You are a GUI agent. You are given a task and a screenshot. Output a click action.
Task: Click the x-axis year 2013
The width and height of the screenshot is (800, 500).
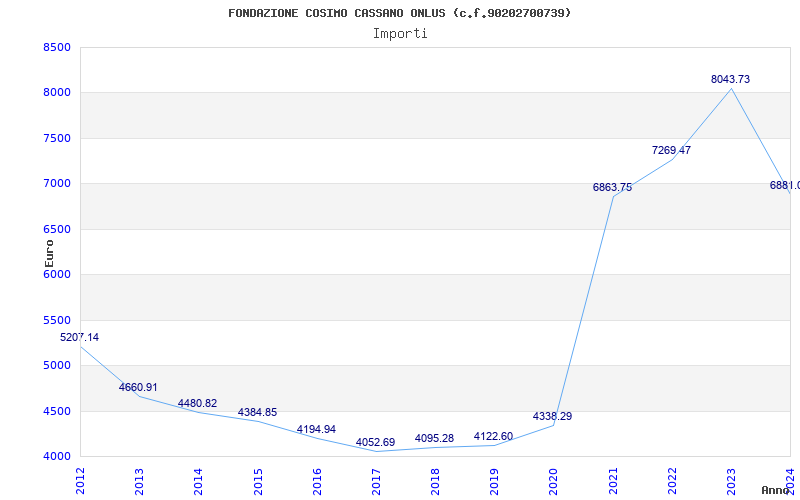click(139, 482)
